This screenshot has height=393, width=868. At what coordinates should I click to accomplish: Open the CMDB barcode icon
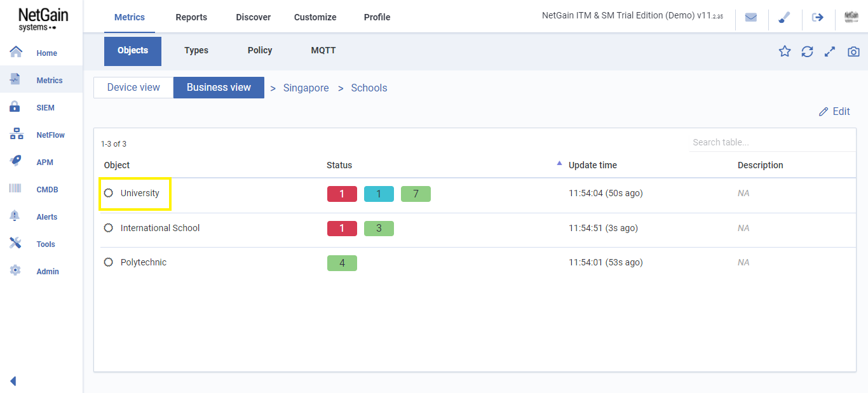[x=16, y=189]
